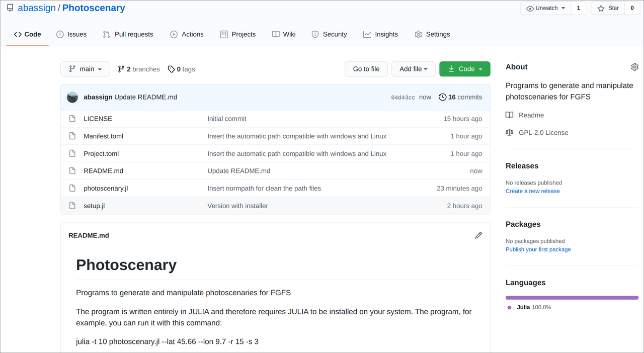The height and width of the screenshot is (353, 644).
Task: Click the watchers count 1
Action: tap(579, 8)
